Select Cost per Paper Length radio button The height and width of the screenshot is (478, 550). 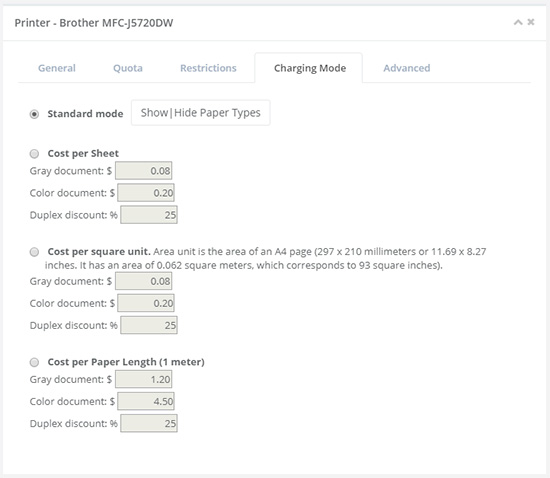[34, 362]
